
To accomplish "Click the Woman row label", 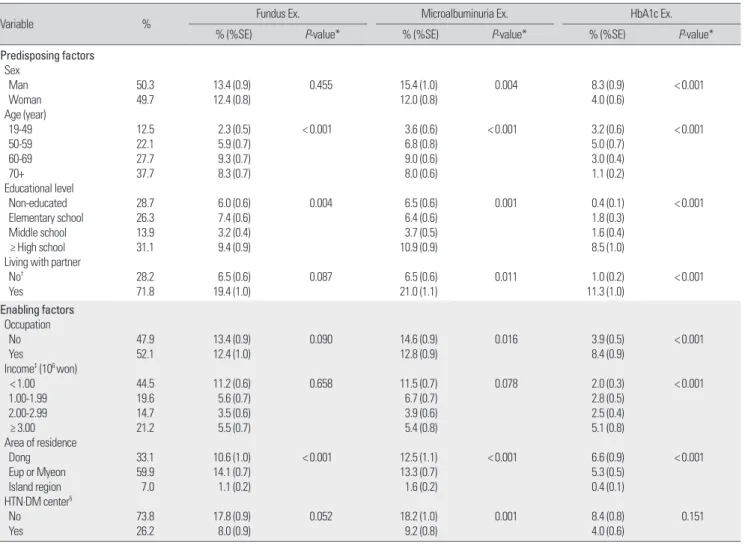I will (x=25, y=100).
